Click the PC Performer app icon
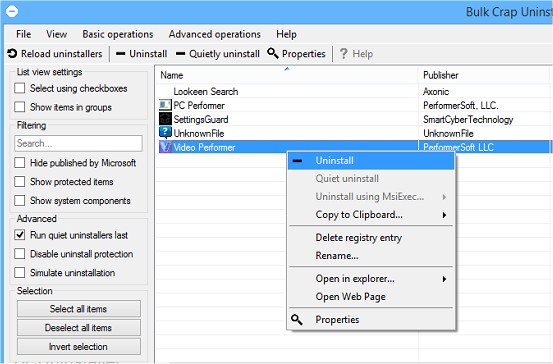Image resolution: width=553 pixels, height=364 pixels. coord(165,105)
